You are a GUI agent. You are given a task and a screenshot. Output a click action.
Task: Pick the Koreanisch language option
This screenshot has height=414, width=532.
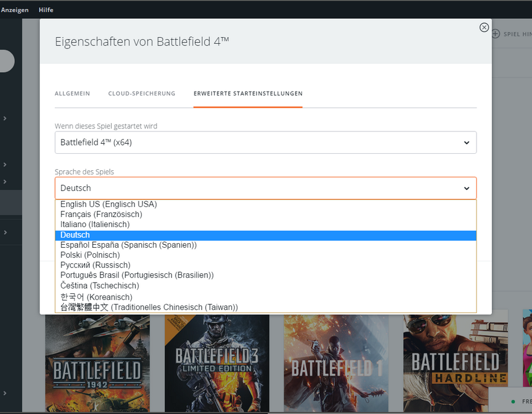265,297
